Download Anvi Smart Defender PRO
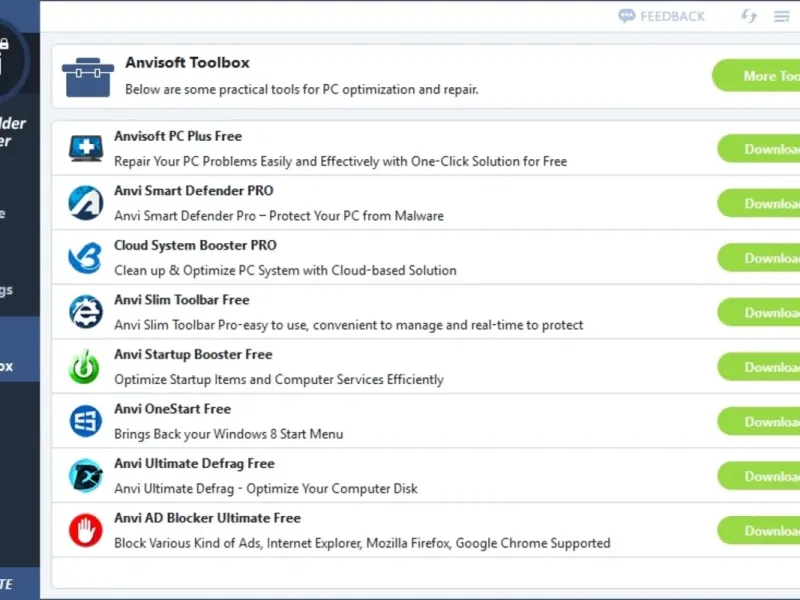 [x=760, y=203]
